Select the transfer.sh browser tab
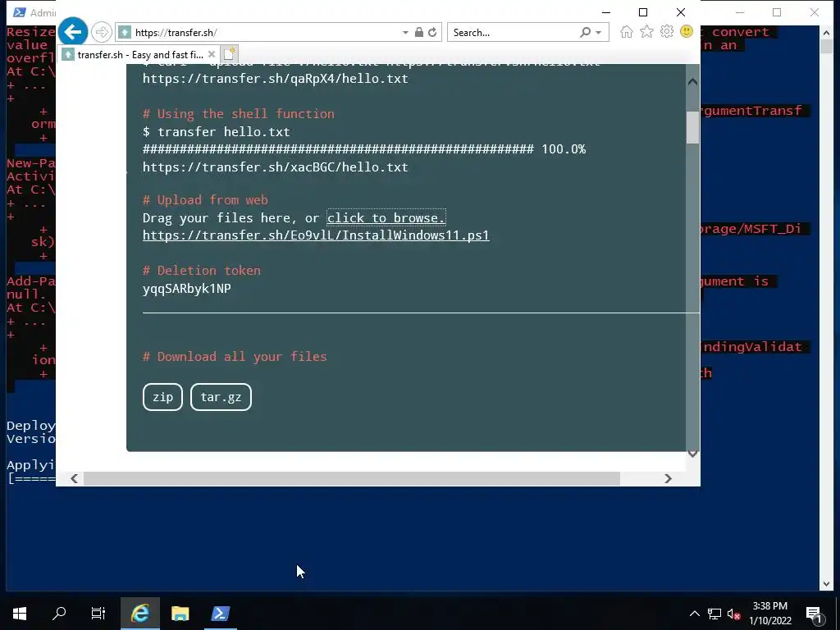 pyautogui.click(x=138, y=54)
